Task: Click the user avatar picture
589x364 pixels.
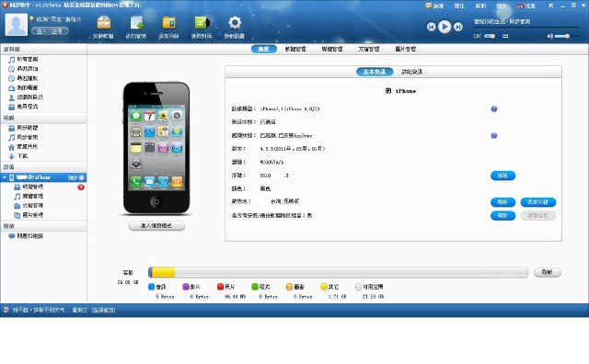Action: pyautogui.click(x=17, y=25)
